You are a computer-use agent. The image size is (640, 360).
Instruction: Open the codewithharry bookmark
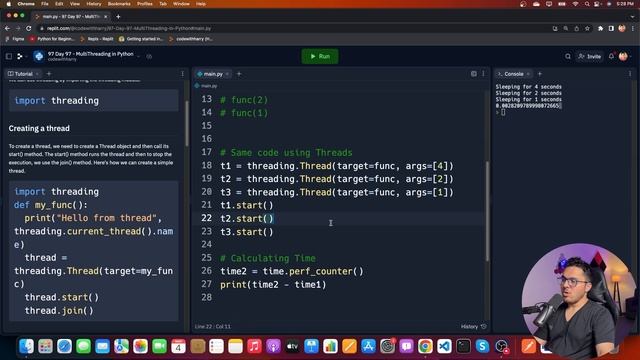coord(191,39)
